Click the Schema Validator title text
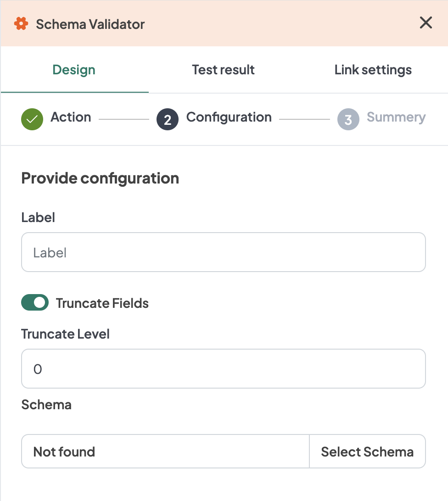 [x=90, y=24]
